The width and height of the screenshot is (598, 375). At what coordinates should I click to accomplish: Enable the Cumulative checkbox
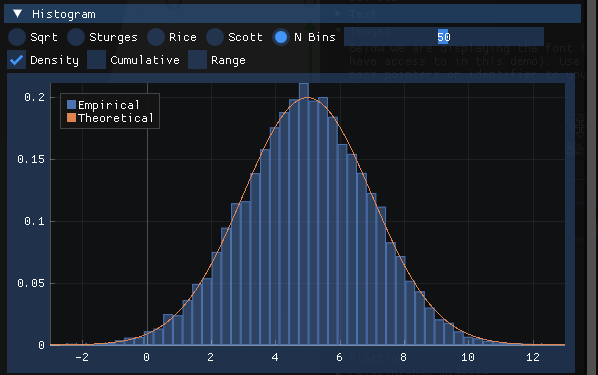pyautogui.click(x=96, y=60)
